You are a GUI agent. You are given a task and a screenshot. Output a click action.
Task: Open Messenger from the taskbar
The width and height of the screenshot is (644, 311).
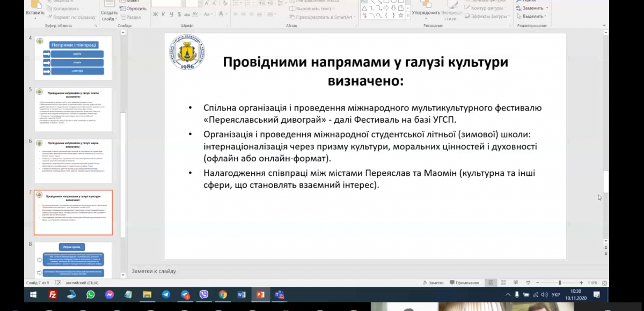(x=109, y=294)
